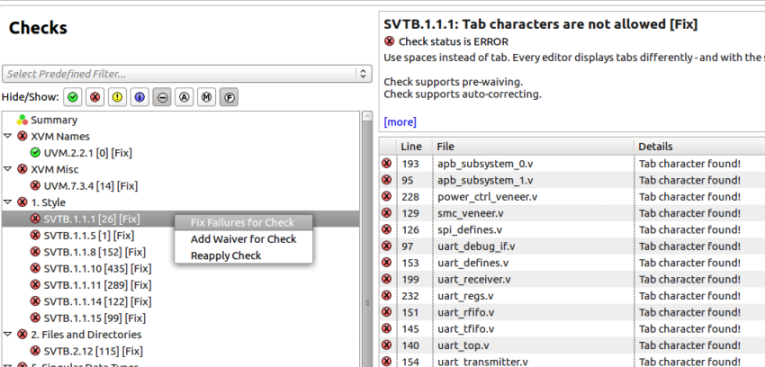Choose Add Waiver for Check
This screenshot has height=367, width=765.
243,239
